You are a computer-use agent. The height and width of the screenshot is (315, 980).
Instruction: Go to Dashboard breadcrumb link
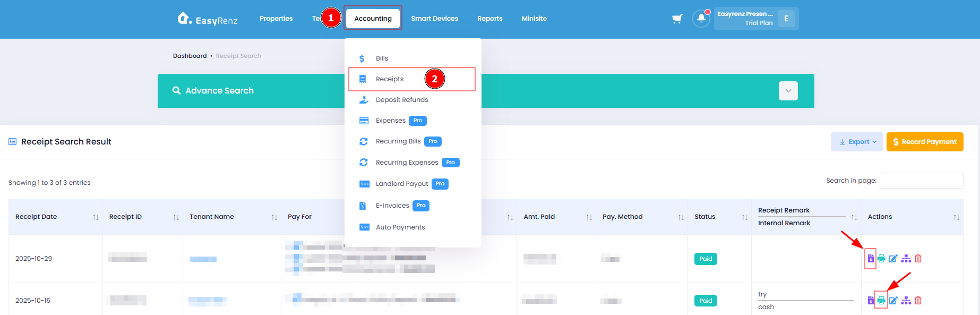(190, 56)
